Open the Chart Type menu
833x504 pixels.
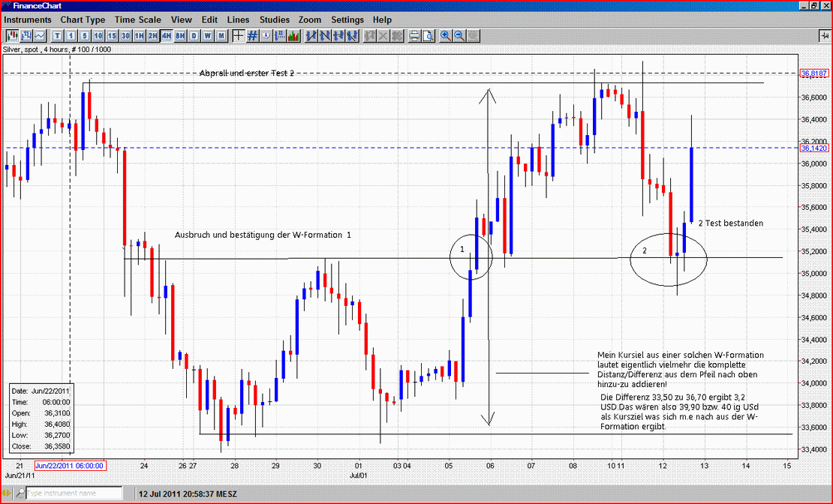[x=83, y=19]
